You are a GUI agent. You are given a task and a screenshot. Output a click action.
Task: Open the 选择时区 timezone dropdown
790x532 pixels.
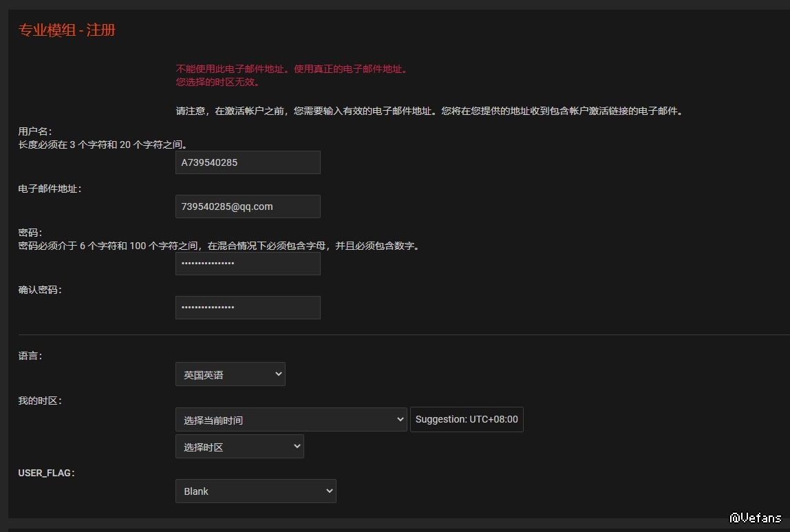[239, 447]
